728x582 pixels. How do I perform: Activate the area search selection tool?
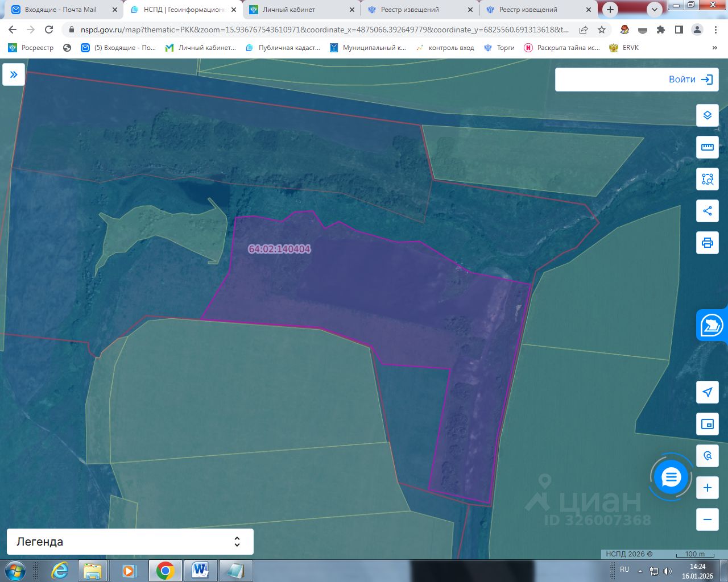[708, 179]
